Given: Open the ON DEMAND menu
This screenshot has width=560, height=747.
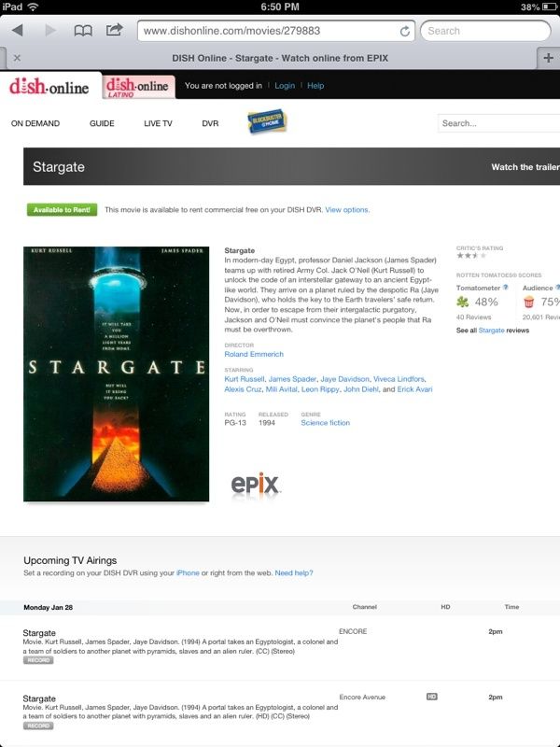Looking at the screenshot, I should 35,123.
